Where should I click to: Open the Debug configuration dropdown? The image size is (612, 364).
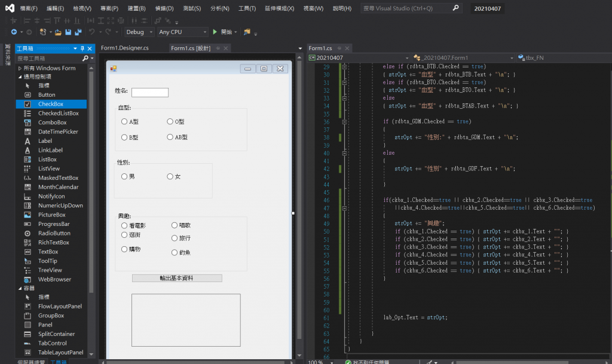tap(139, 32)
